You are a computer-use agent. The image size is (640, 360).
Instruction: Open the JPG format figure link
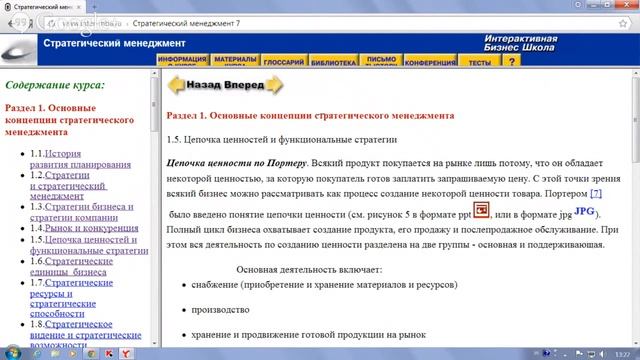[584, 211]
